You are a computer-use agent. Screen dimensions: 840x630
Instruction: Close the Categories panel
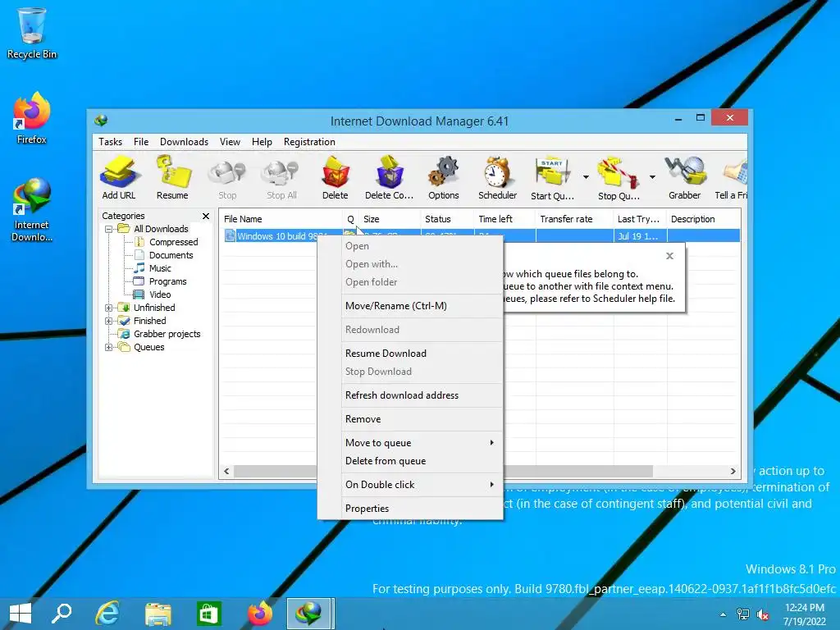206,216
